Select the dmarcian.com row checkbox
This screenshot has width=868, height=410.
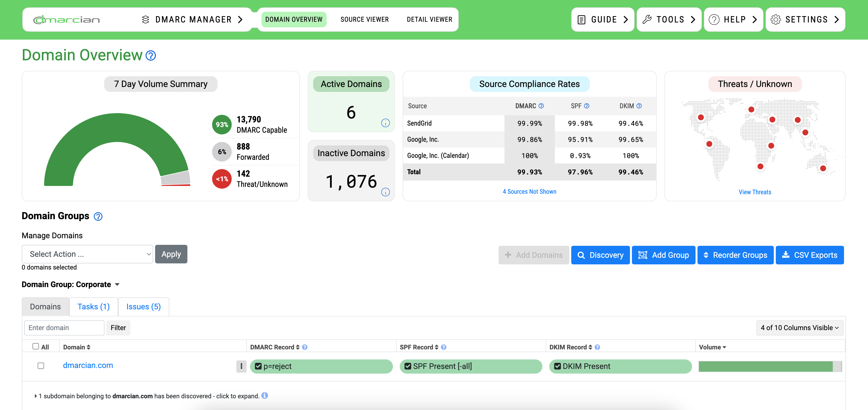pos(41,366)
